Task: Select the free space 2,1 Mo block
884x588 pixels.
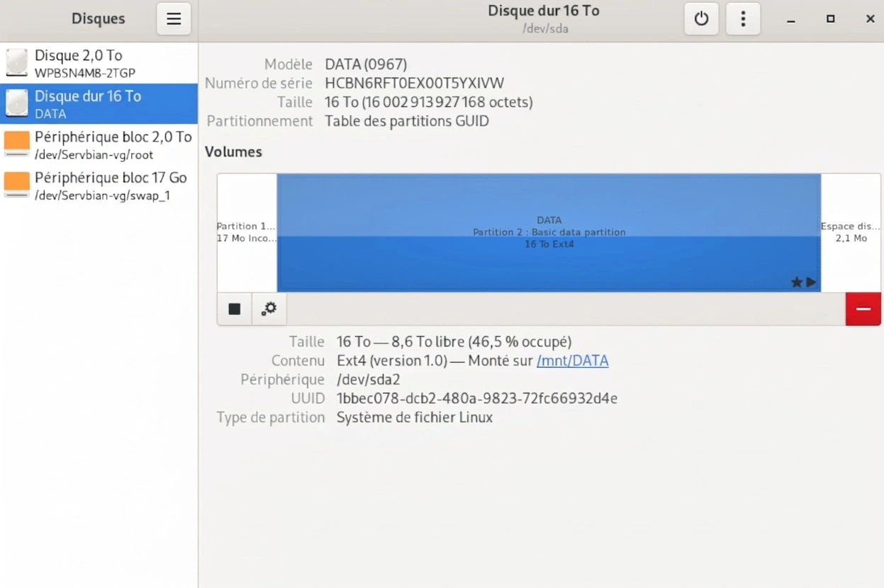Action: [x=851, y=232]
